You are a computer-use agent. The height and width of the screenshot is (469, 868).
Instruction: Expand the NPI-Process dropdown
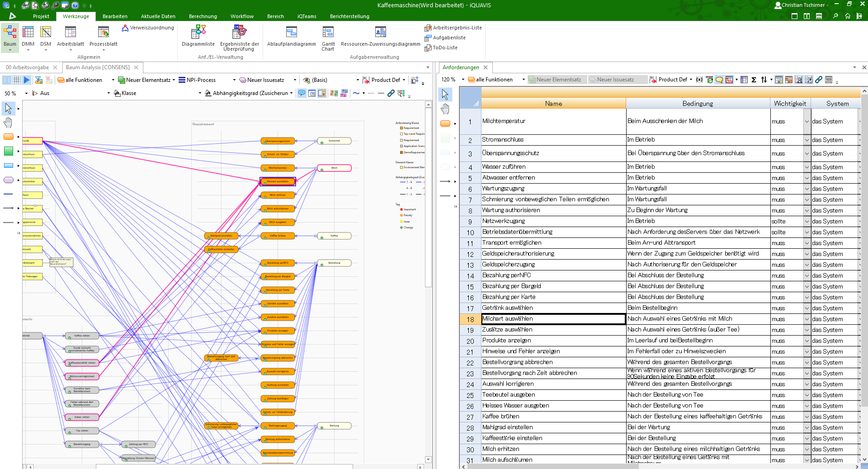(234, 80)
